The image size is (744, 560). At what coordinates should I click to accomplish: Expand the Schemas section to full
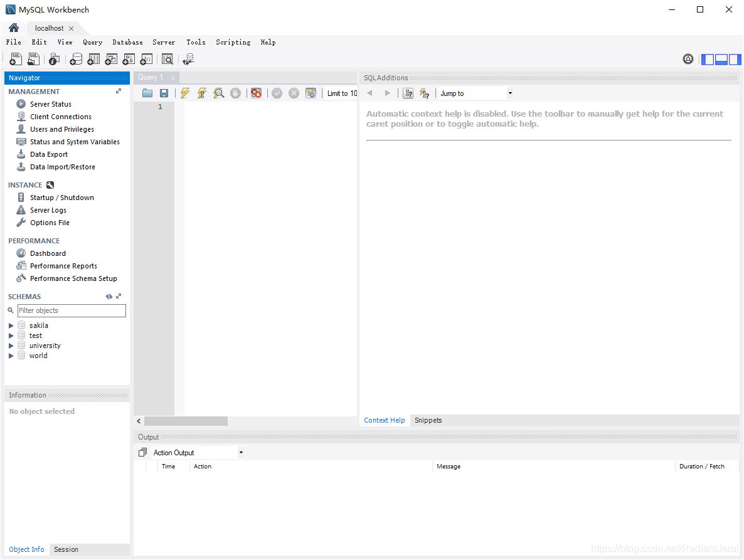(x=119, y=297)
